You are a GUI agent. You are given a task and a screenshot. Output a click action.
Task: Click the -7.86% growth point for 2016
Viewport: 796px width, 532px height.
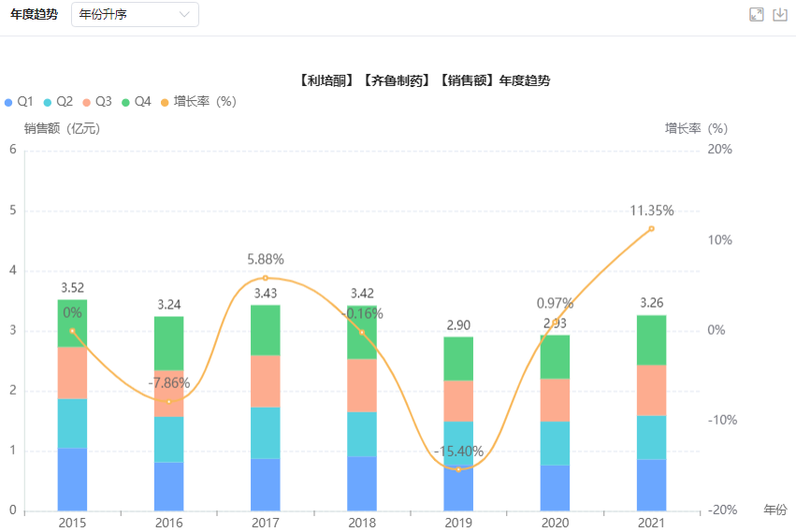click(x=168, y=401)
